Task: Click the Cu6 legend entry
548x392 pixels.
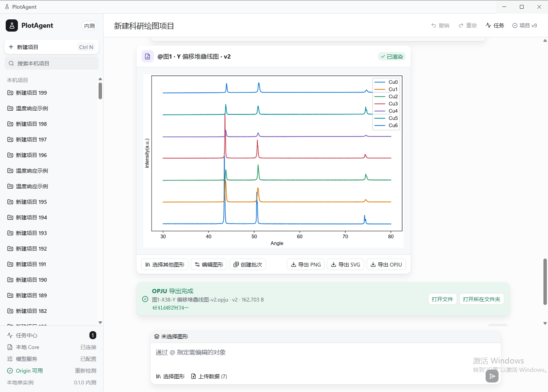Action: coord(386,125)
